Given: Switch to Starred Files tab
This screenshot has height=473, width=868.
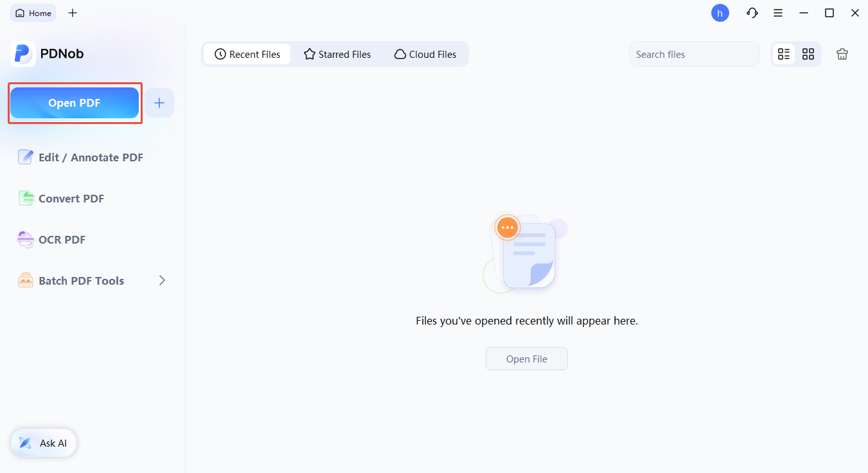Looking at the screenshot, I should pos(337,55).
